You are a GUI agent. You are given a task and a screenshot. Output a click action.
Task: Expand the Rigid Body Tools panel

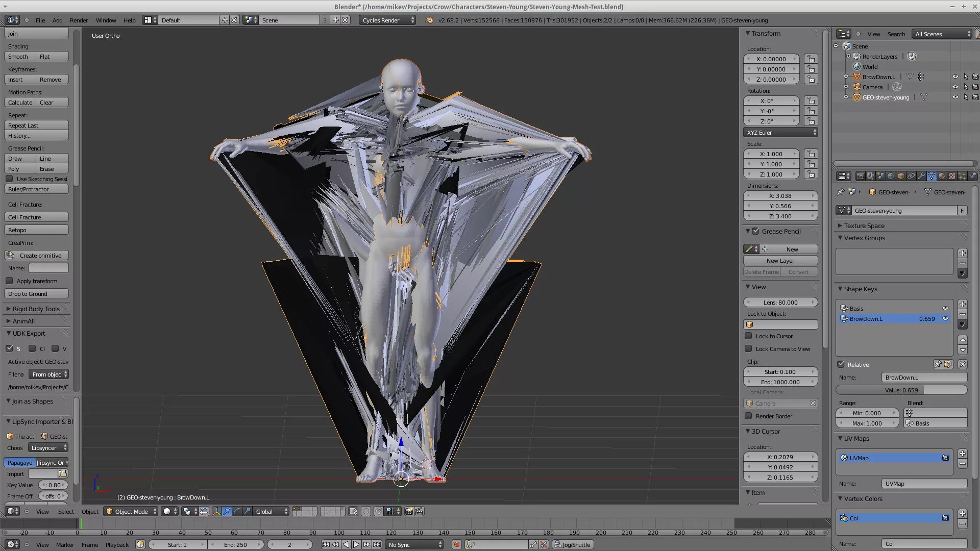(36, 309)
